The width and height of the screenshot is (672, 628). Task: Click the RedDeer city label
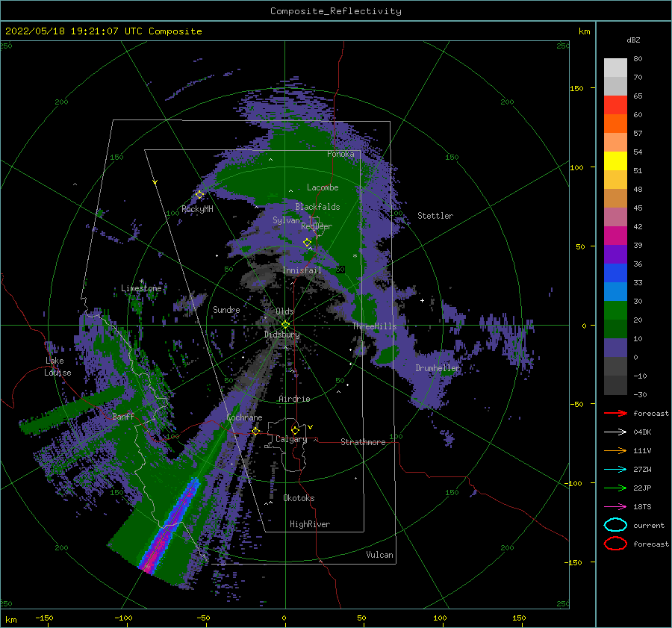pyautogui.click(x=317, y=226)
